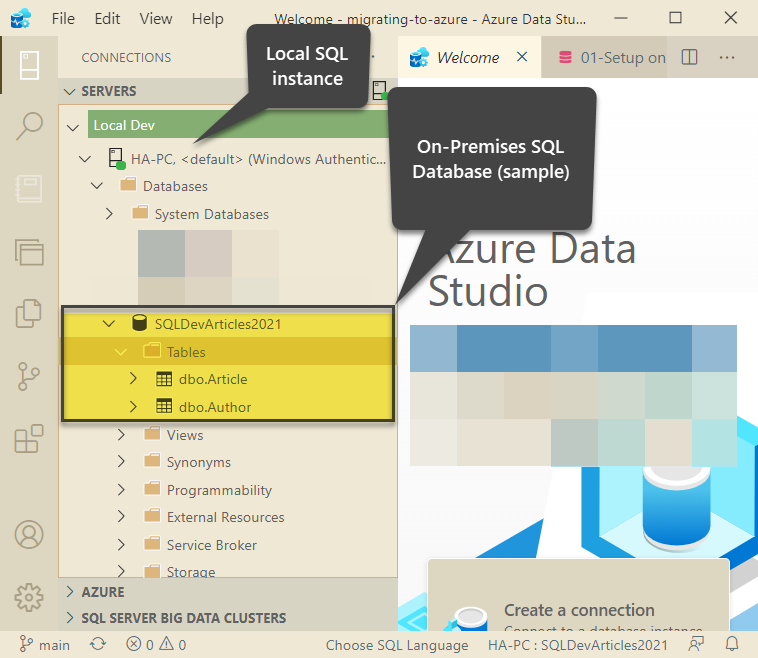Select the Databases folder label

(175, 186)
